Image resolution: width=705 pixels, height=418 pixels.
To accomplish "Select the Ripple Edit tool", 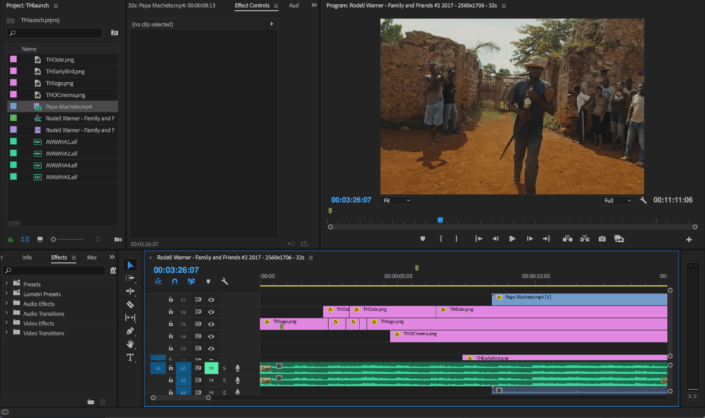I will pyautogui.click(x=130, y=291).
